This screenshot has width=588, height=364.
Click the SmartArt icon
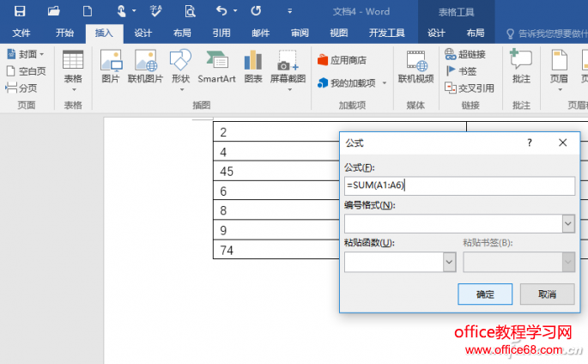(x=217, y=67)
